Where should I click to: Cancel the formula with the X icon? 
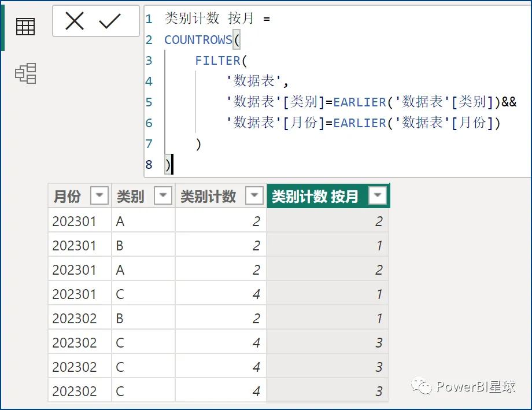(x=75, y=21)
